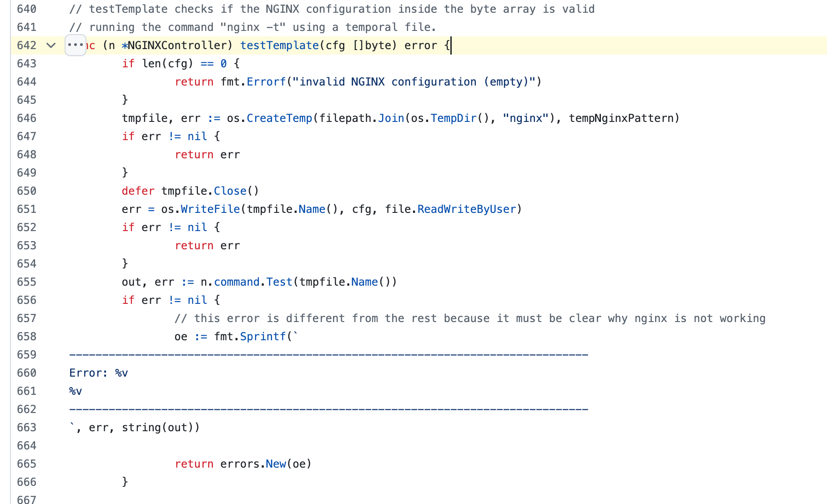827x504 pixels.
Task: Click the Sprintf symbol
Action: [x=263, y=337]
